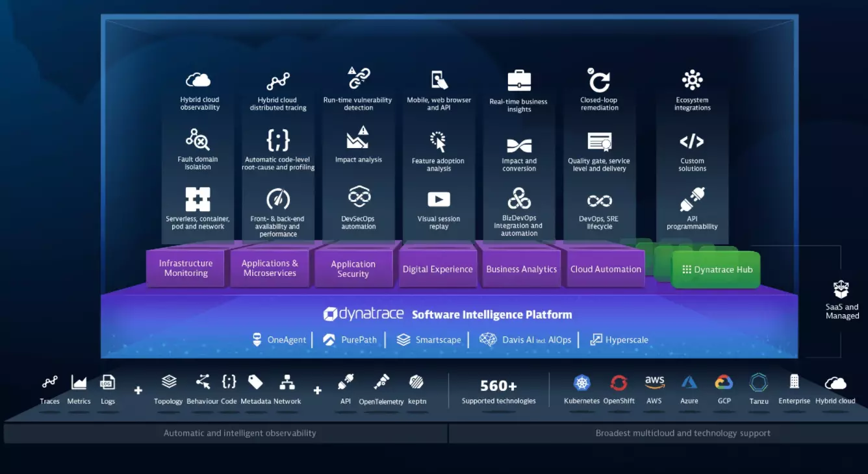
Task: Click the Topology layers icon
Action: (x=168, y=381)
